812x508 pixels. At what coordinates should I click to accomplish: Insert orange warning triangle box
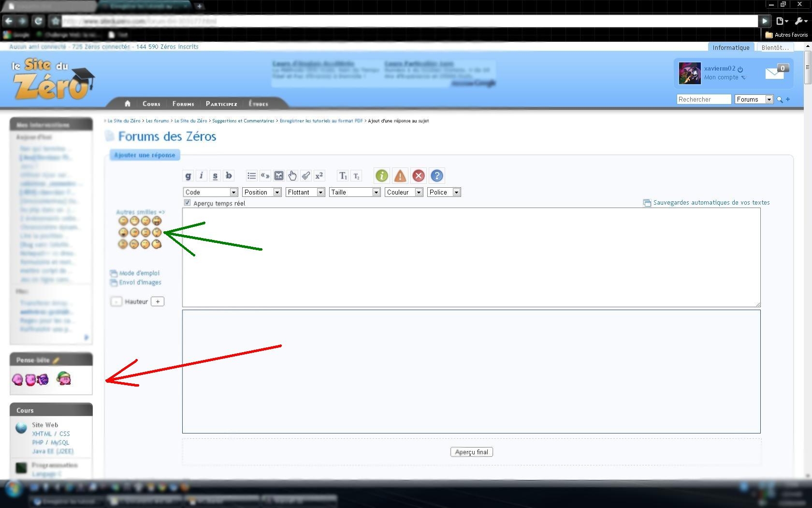[400, 176]
